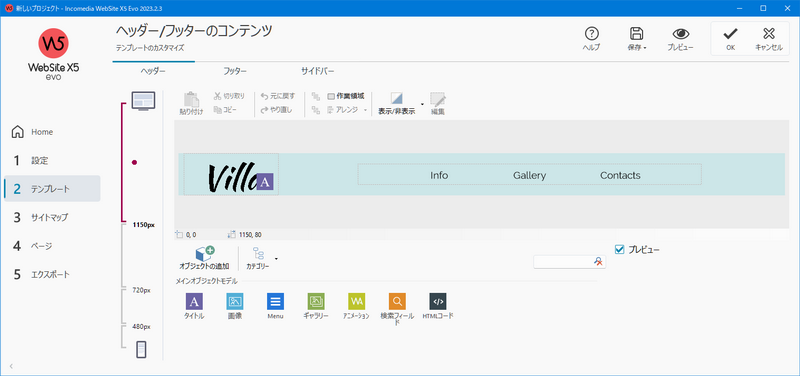Click Redo (やり直し) in the toolbar
Viewport: 800px width, 376px height.
[276, 110]
